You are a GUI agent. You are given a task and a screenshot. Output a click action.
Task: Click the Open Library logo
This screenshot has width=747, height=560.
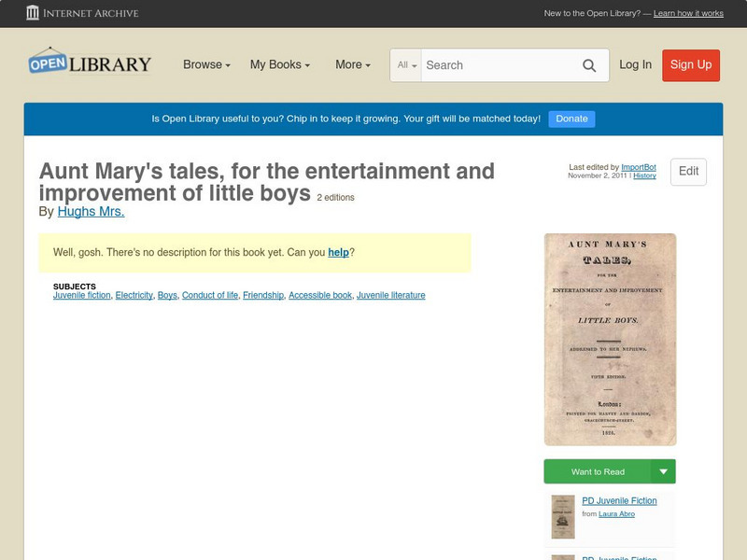(91, 62)
